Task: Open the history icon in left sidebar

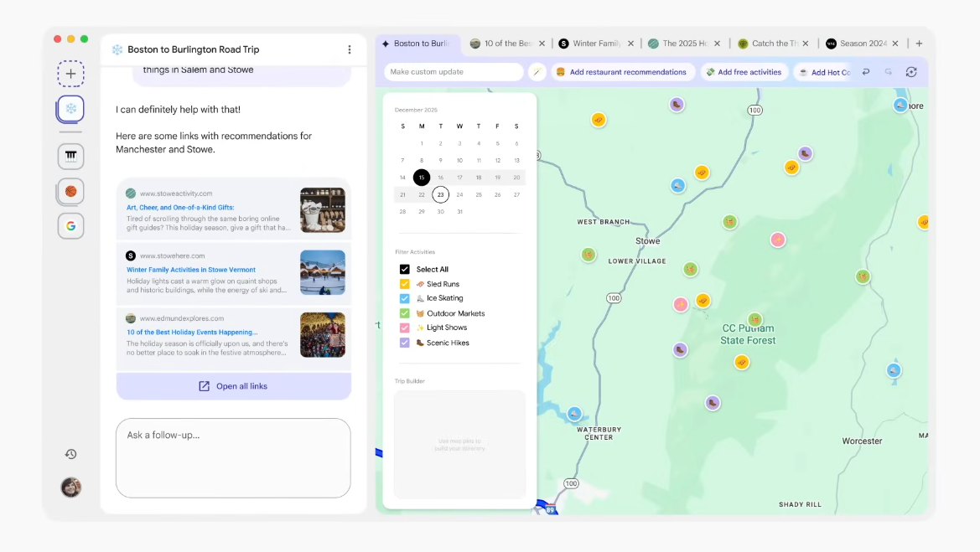Action: tap(70, 454)
